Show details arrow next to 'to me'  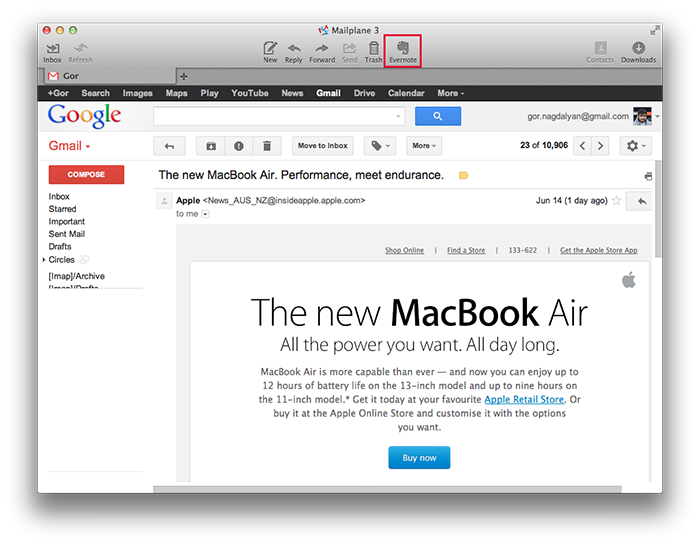coord(205,214)
